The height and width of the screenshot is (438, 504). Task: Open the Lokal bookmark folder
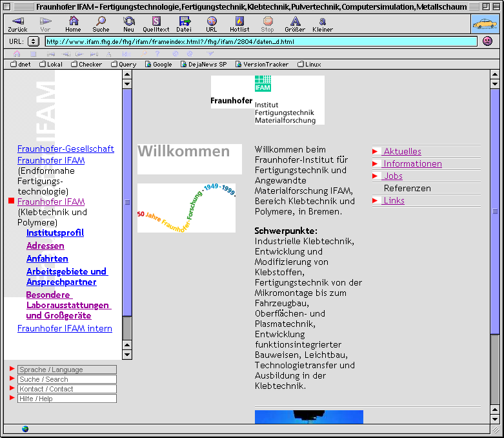tap(51, 65)
